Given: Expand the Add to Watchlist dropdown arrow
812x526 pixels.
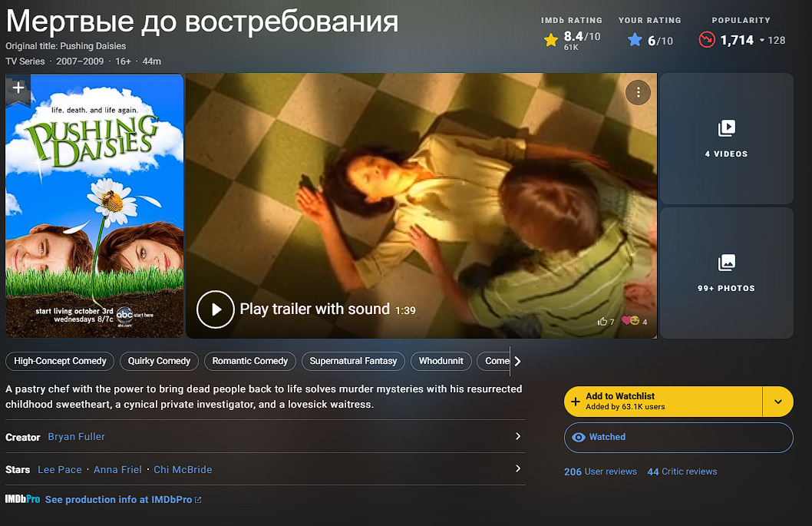Looking at the screenshot, I should click(x=777, y=402).
